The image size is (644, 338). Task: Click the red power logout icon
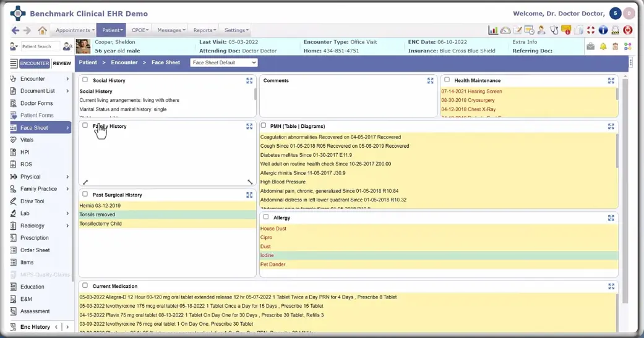(627, 30)
